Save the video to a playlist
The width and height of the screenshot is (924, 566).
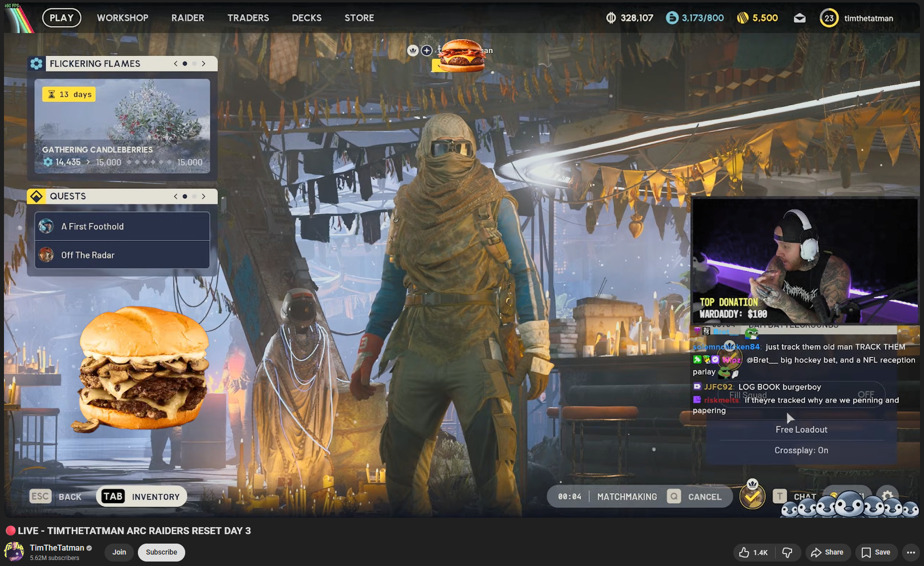[x=876, y=552]
